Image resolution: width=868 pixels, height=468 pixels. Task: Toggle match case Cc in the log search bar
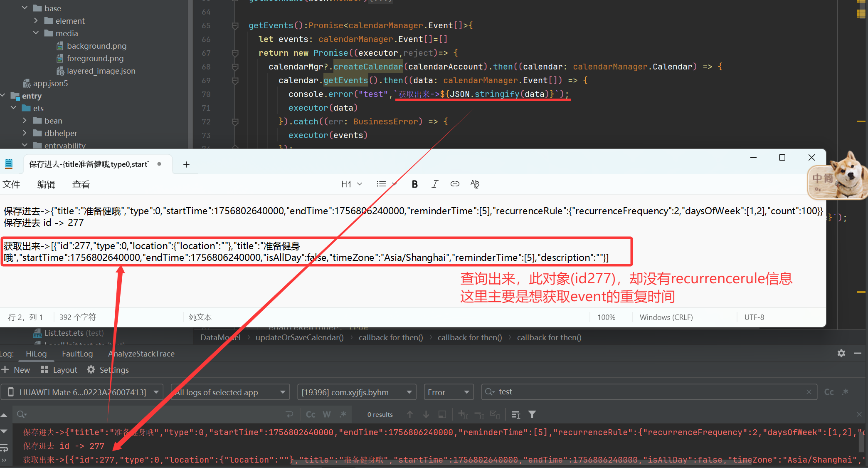point(311,414)
